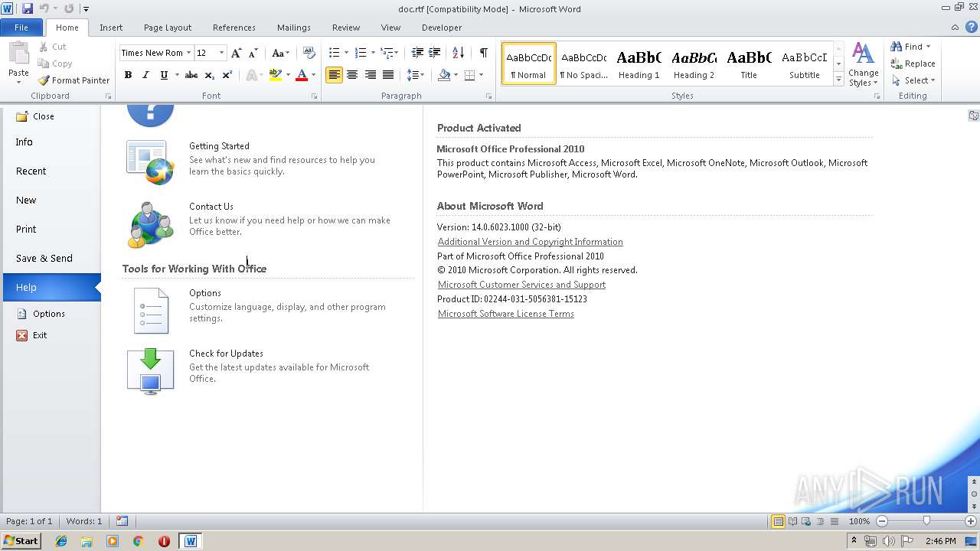Viewport: 980px width, 551px height.
Task: Click Save icon in Quick Access Toolbar
Action: pos(28,8)
